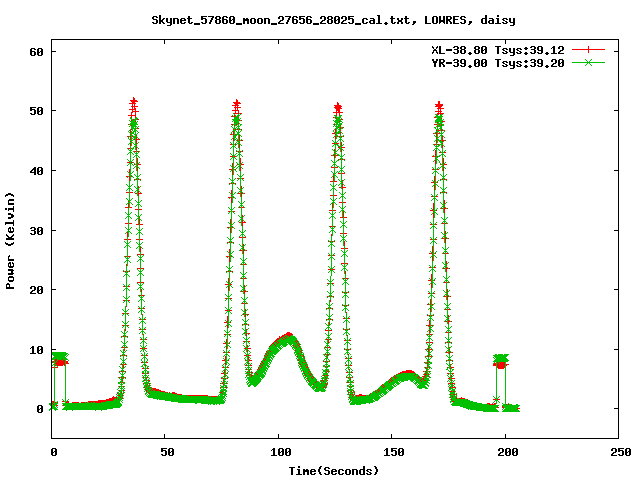Screen dimensions: 640x480
Task: Click the second power peak near 80 seconds
Action: pyautogui.click(x=236, y=103)
